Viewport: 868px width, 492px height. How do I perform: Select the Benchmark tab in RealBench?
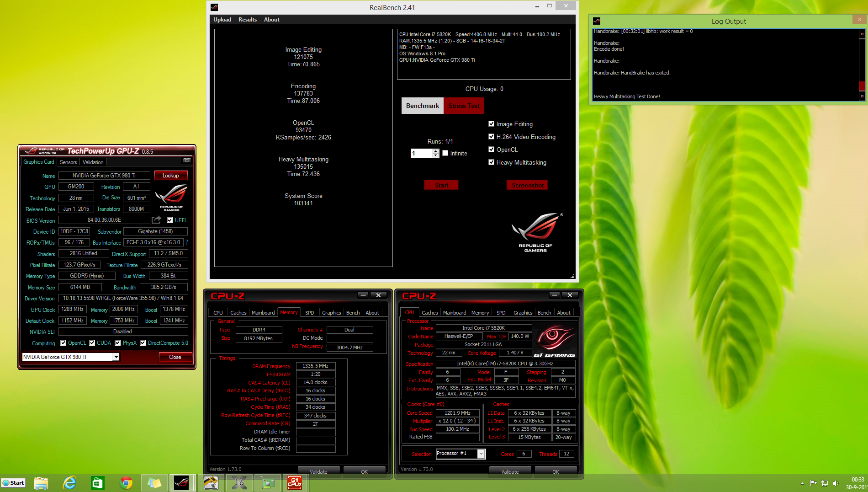[423, 106]
